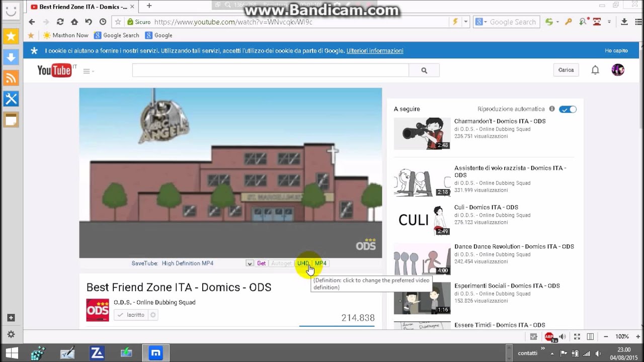Click the YouTube search magnifier button
The image size is (644, 362).
point(424,70)
